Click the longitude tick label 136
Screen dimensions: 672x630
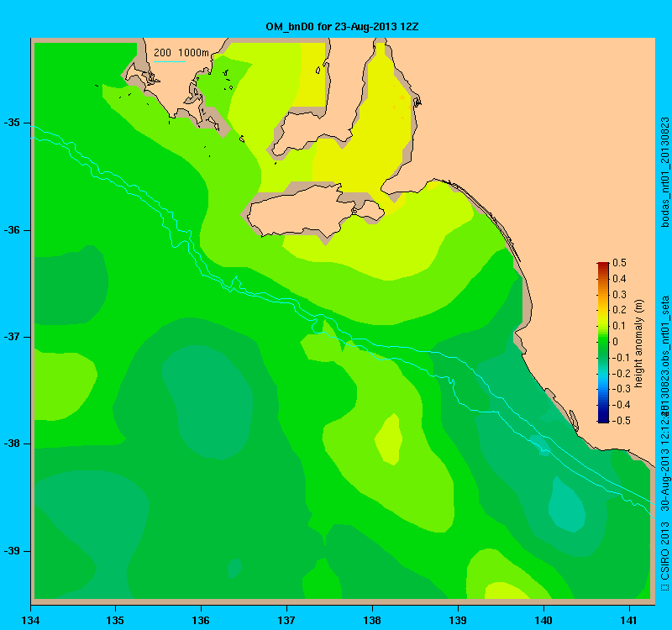(201, 620)
